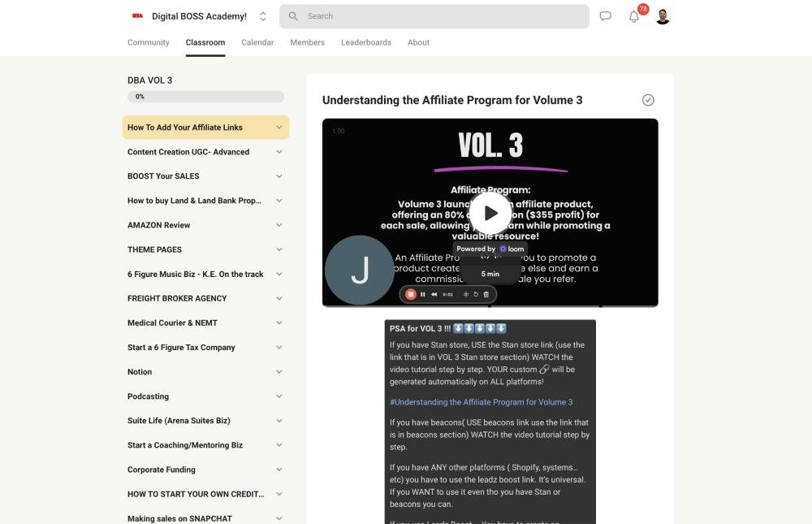Screen dimensions: 812x524
Task: Open the community switcher up-down arrows
Action: pos(263,16)
